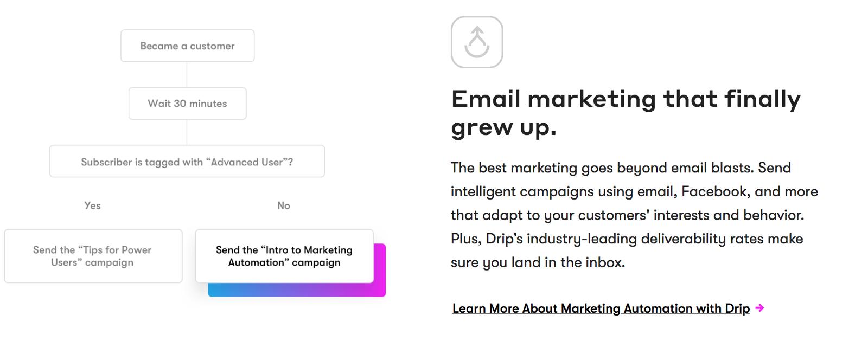
Task: Open Learn More About Marketing Automation with Drip
Action: click(x=601, y=308)
